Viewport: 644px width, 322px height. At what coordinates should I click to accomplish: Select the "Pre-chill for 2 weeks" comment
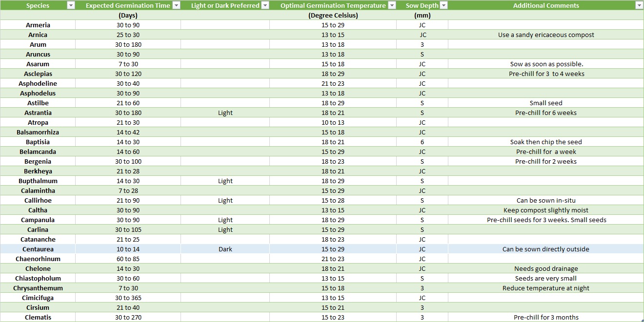(546, 161)
